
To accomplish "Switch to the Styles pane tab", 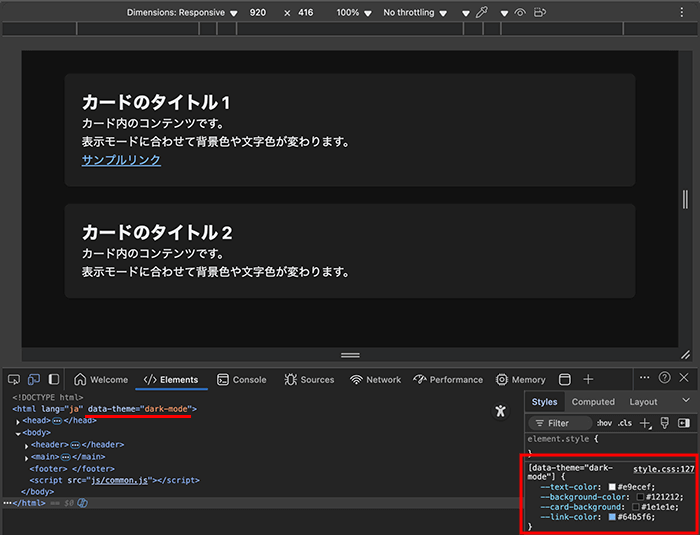I will 544,401.
